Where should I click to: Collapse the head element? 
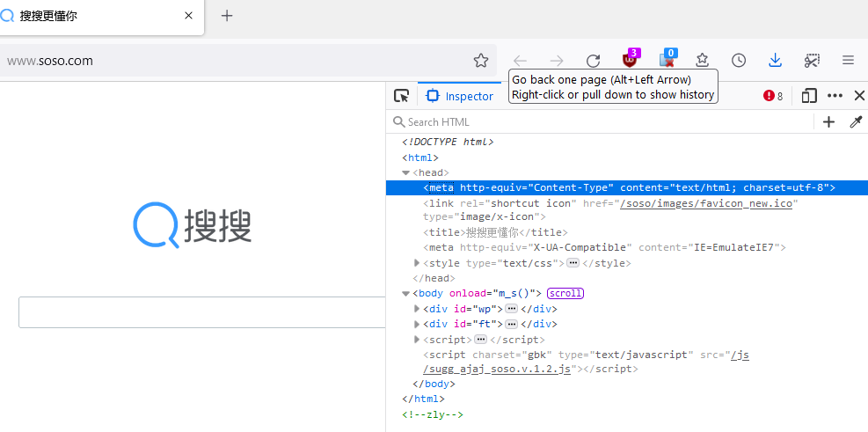[x=405, y=172]
